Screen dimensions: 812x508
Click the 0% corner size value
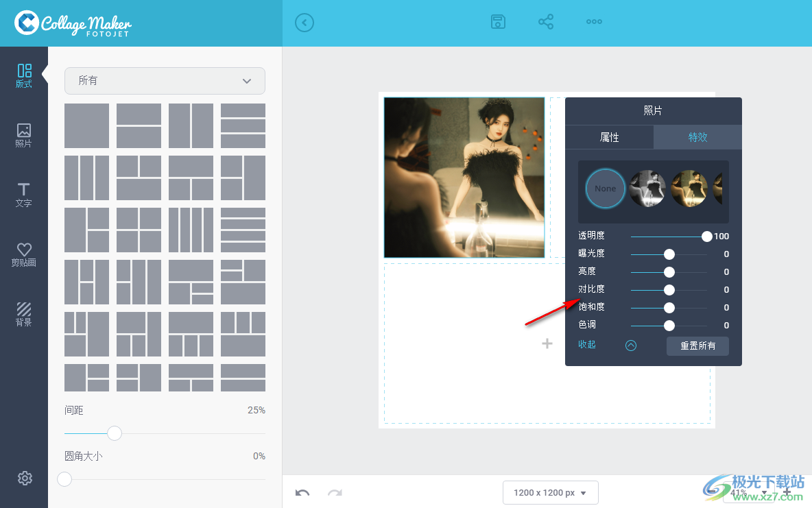[259, 456]
